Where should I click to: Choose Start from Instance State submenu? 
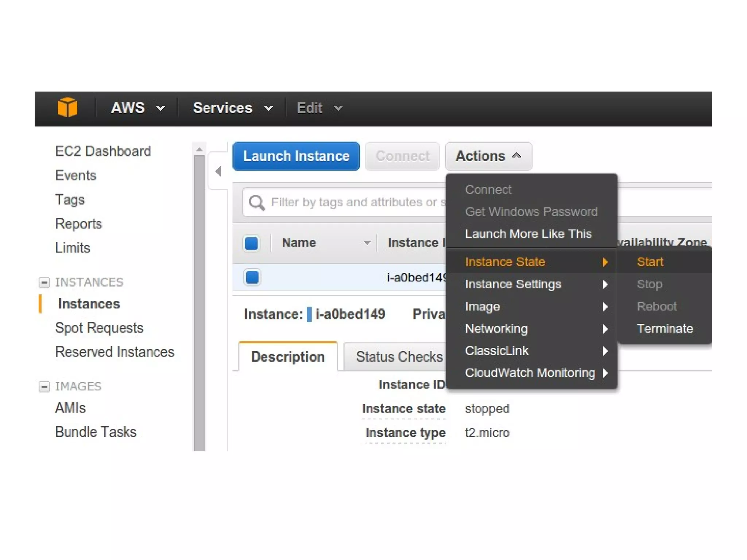[x=650, y=262]
